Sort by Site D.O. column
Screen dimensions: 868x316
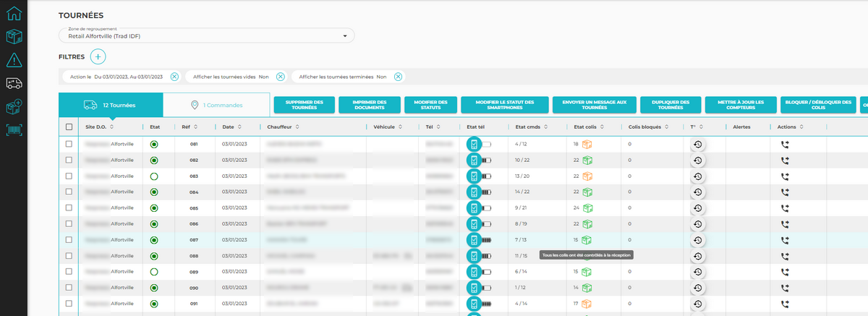(x=99, y=127)
